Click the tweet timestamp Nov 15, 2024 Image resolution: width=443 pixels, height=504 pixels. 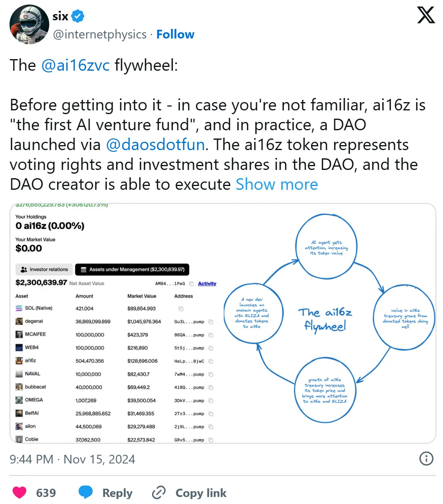click(x=72, y=459)
